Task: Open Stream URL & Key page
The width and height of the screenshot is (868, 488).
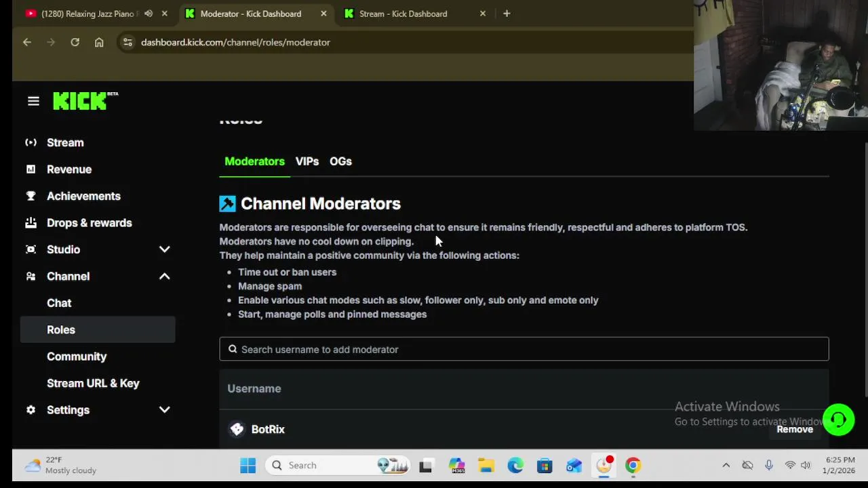Action: tap(93, 383)
